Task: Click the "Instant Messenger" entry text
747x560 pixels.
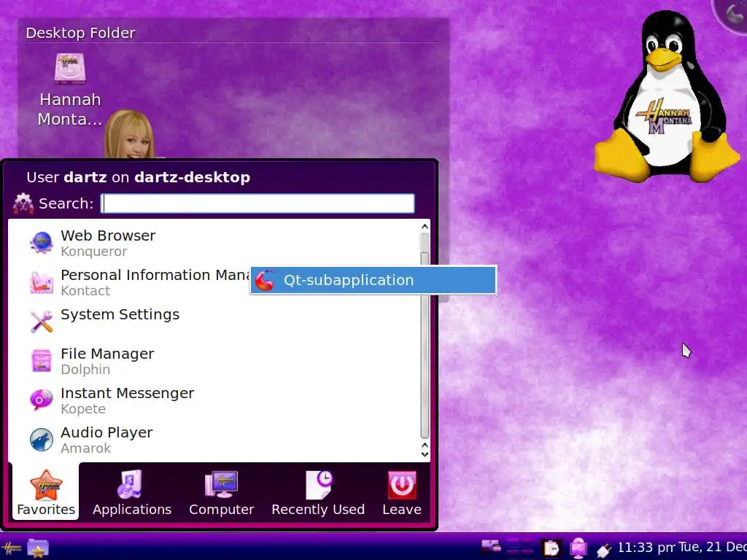Action: [128, 393]
